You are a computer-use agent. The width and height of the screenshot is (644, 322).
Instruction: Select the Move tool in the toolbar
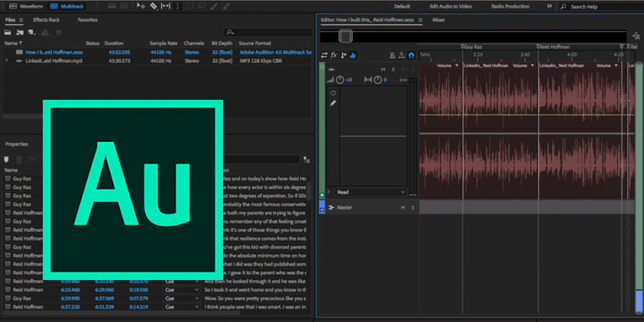141,6
